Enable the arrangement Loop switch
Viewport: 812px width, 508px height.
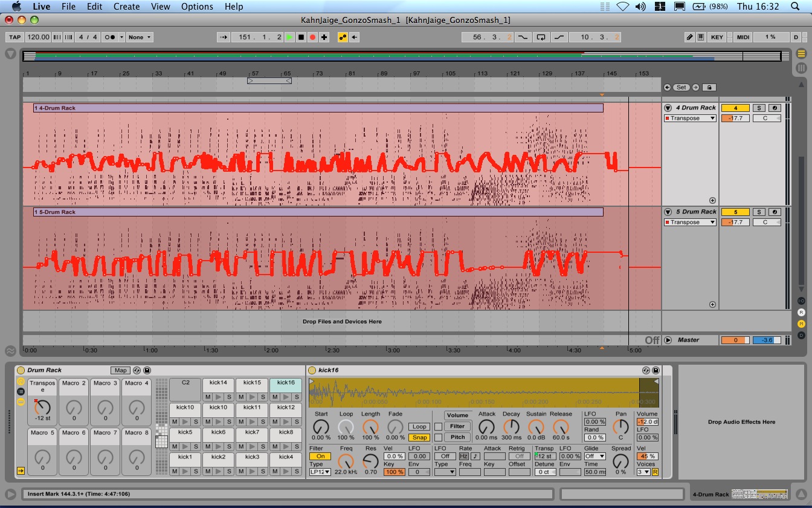pyautogui.click(x=541, y=37)
